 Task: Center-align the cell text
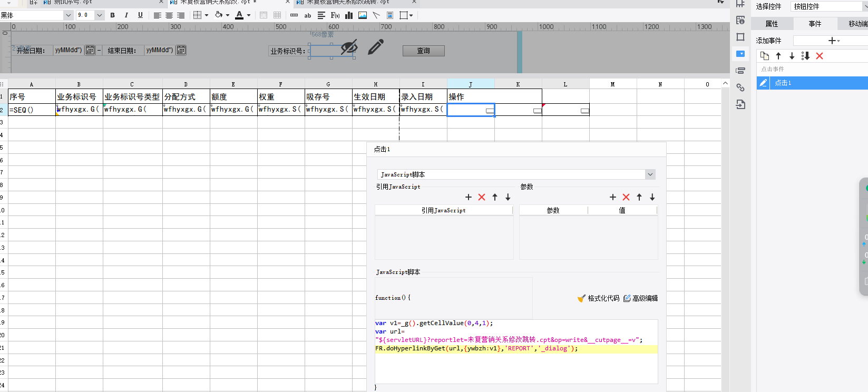click(x=169, y=15)
